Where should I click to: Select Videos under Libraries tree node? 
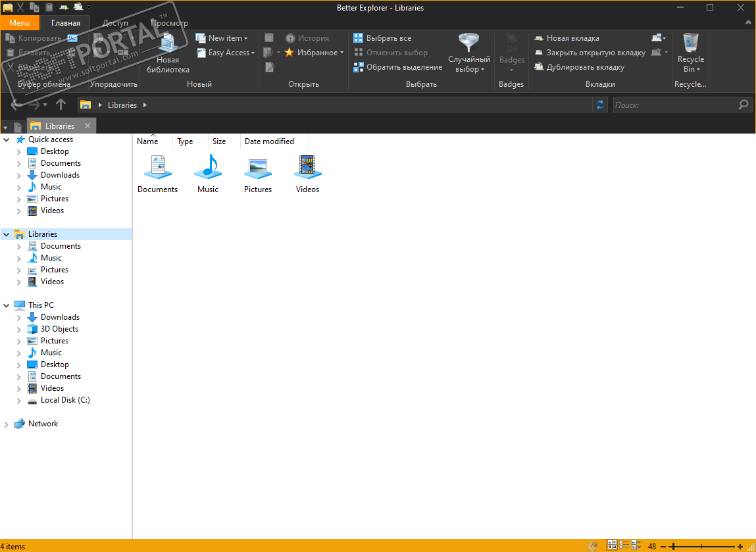(52, 282)
